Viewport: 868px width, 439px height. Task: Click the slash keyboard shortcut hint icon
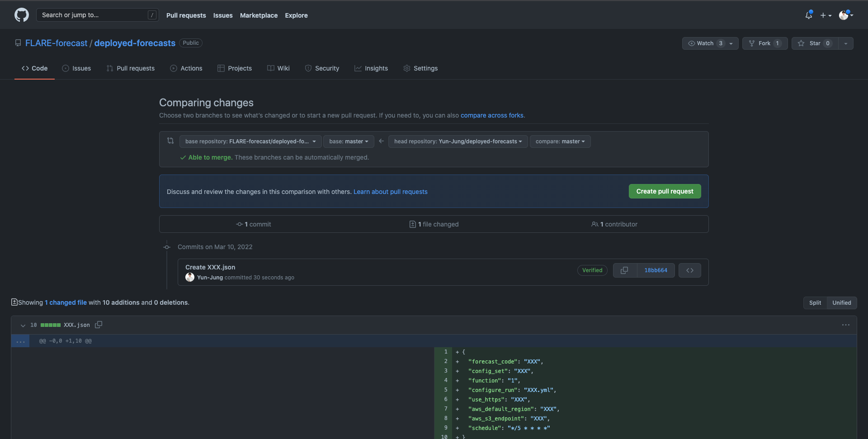pos(152,15)
